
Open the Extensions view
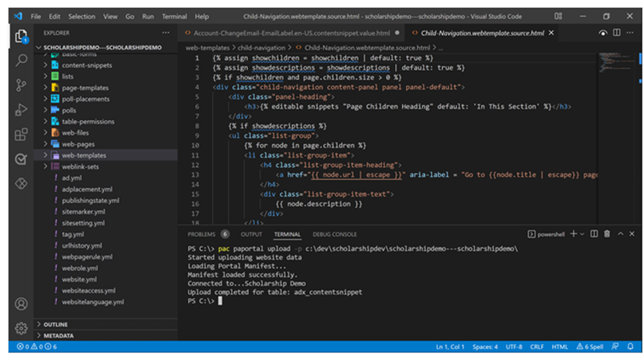pos(21,135)
